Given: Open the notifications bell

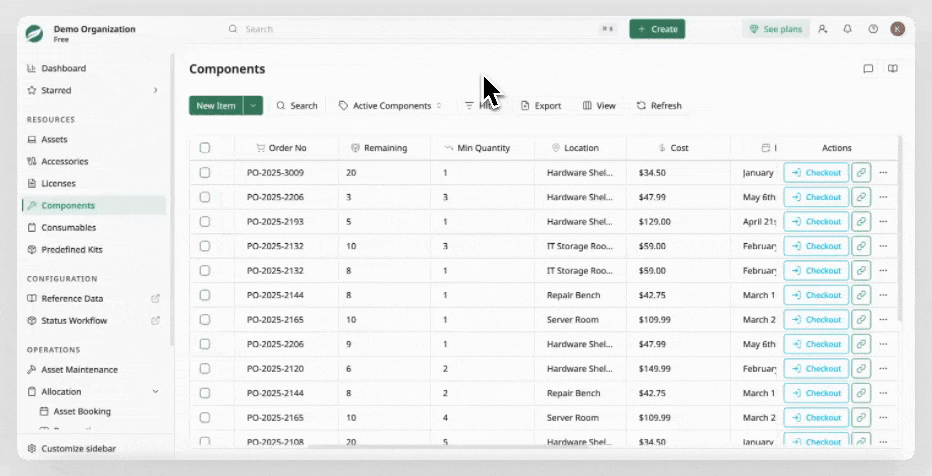Looking at the screenshot, I should tap(848, 29).
